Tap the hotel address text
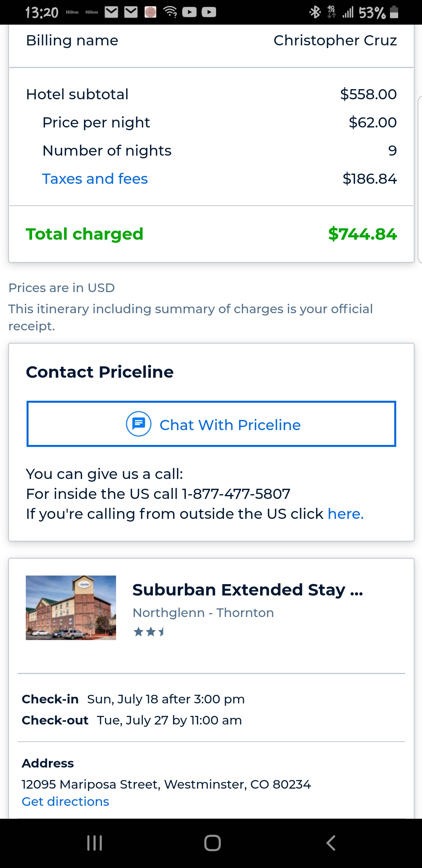The height and width of the screenshot is (868, 422). point(166,784)
